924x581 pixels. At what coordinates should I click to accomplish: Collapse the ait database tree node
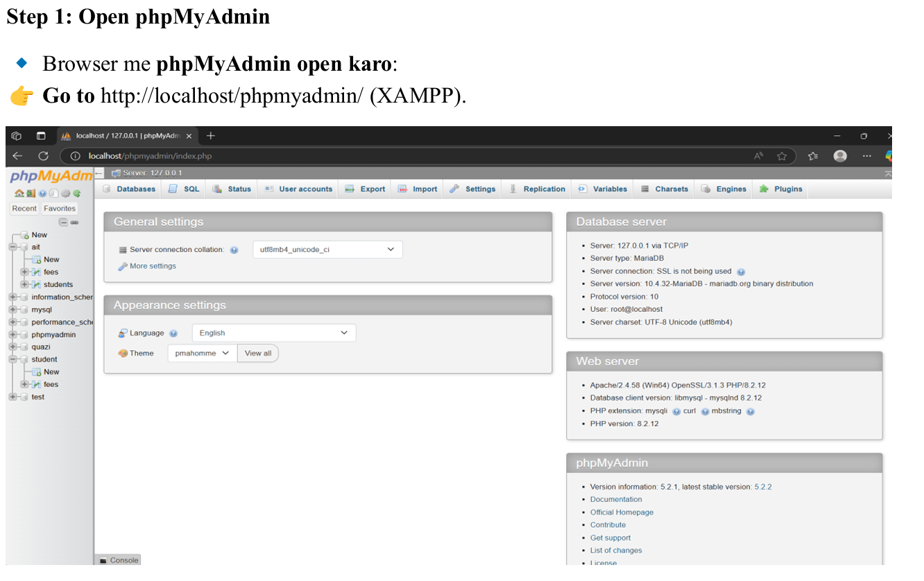(13, 247)
